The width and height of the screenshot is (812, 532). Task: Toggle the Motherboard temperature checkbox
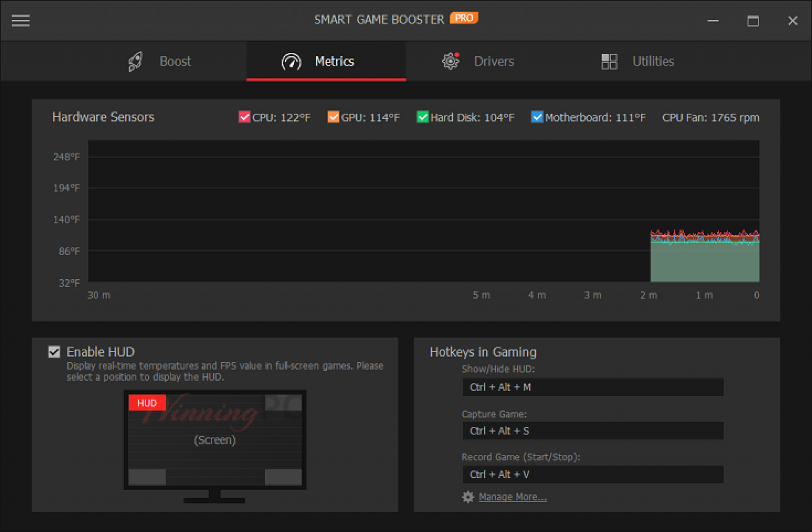537,117
